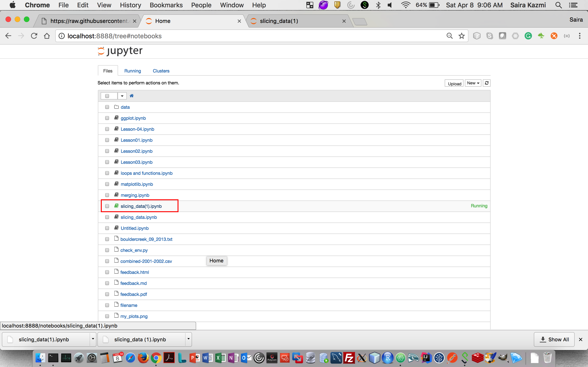Check the box next to ggplot.ipynb
The image size is (588, 367).
[107, 118]
